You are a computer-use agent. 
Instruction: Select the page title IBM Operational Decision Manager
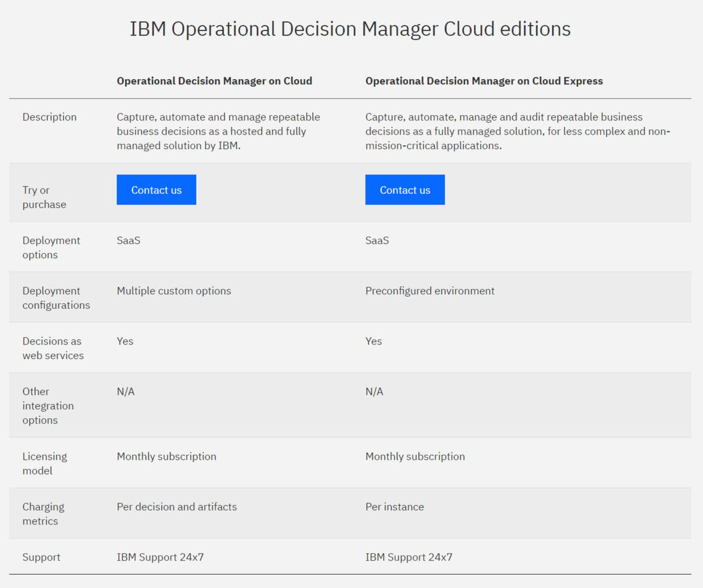tap(350, 29)
